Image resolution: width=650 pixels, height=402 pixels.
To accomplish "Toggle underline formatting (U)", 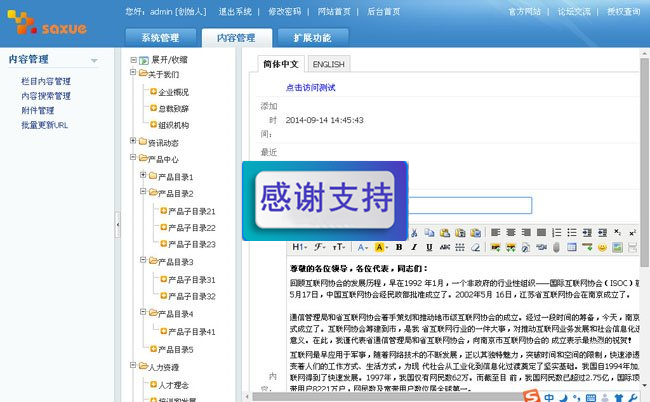I will (429, 247).
